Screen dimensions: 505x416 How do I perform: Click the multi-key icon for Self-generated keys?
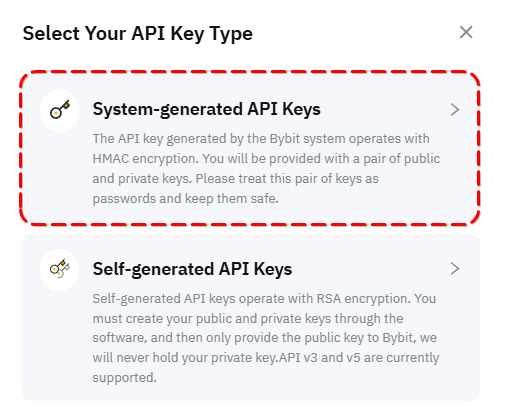pos(60,269)
